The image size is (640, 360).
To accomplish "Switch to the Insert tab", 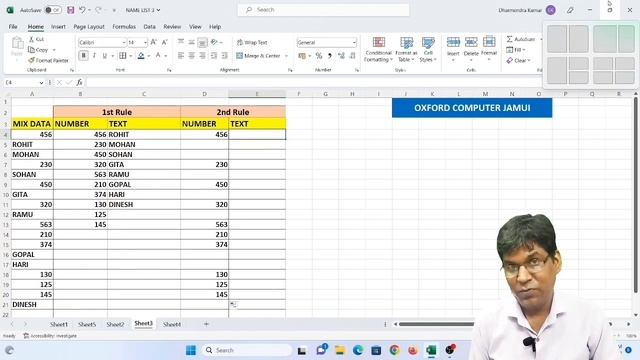I will coord(58,27).
